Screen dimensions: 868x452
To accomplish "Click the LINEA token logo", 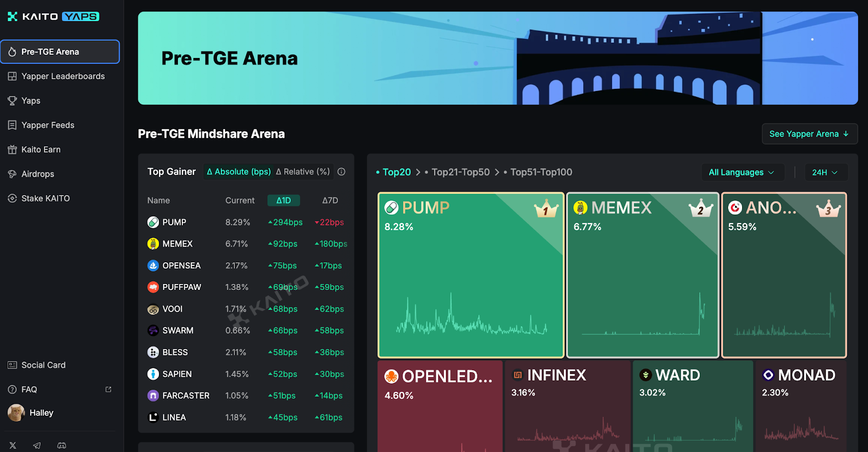I will (153, 417).
